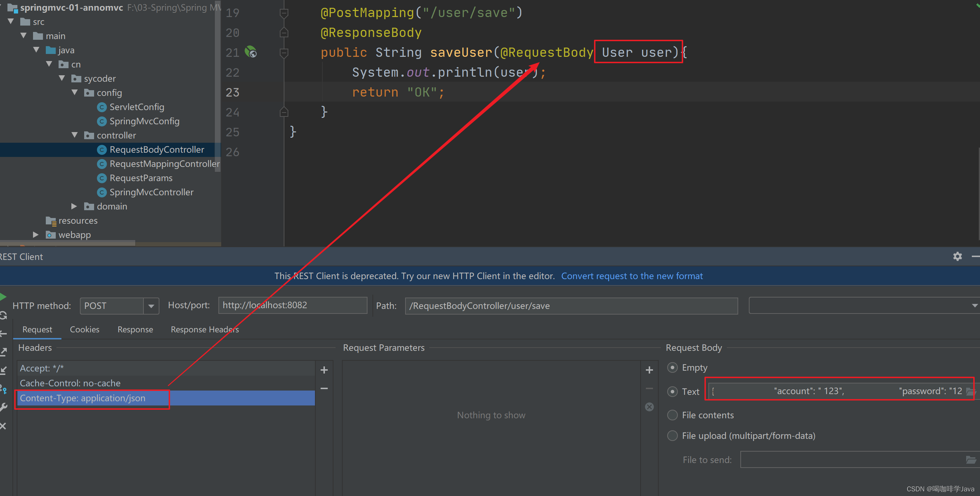The image size is (980, 496).
Task: Select the File contents radio button
Action: [673, 415]
